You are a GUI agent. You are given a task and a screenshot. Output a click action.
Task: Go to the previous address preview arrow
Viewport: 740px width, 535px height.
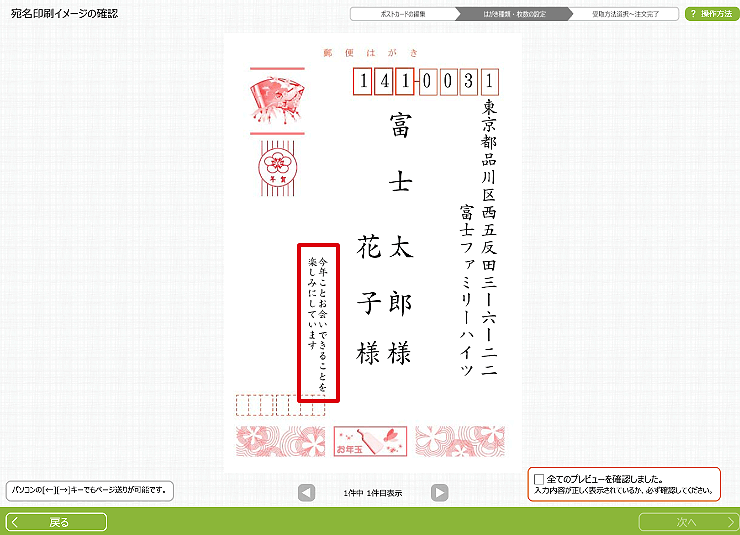coord(307,492)
